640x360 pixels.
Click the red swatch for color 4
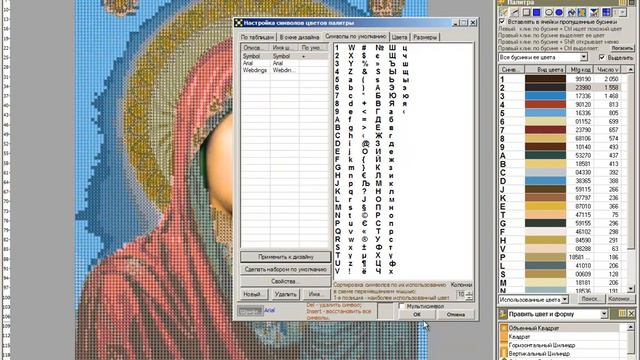click(x=545, y=104)
